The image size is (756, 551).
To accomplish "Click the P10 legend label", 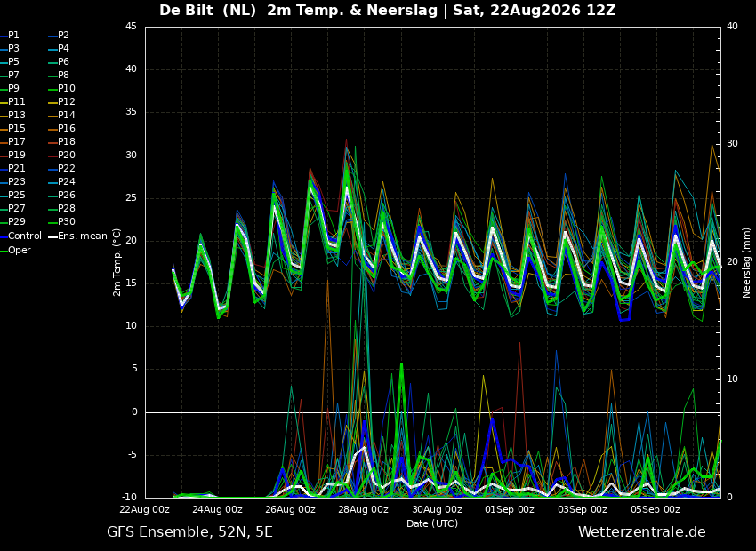I will (67, 89).
